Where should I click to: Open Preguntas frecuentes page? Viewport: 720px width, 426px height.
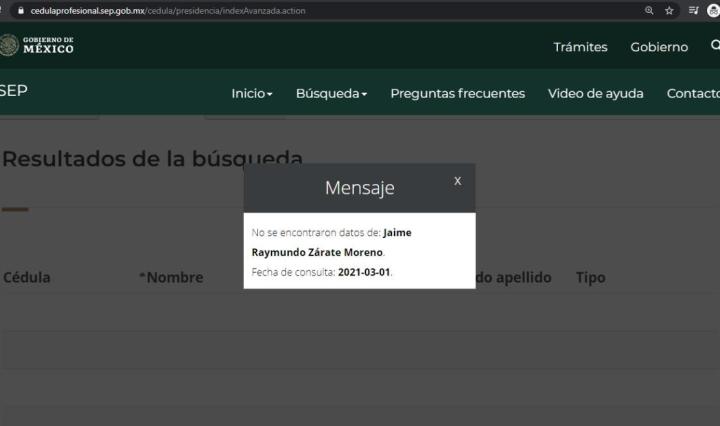click(457, 94)
